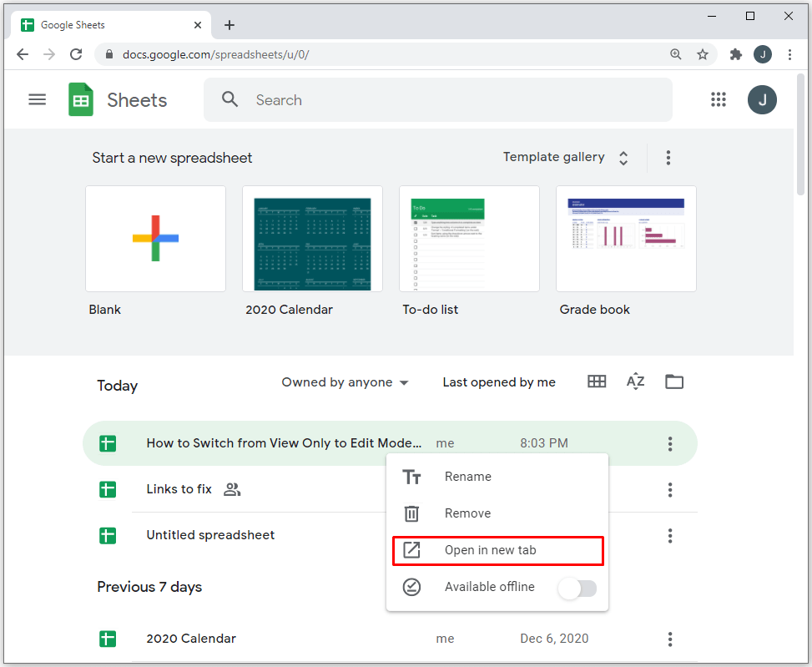Open the file picker folder icon
Screen dimensions: 812x667
[x=674, y=382]
